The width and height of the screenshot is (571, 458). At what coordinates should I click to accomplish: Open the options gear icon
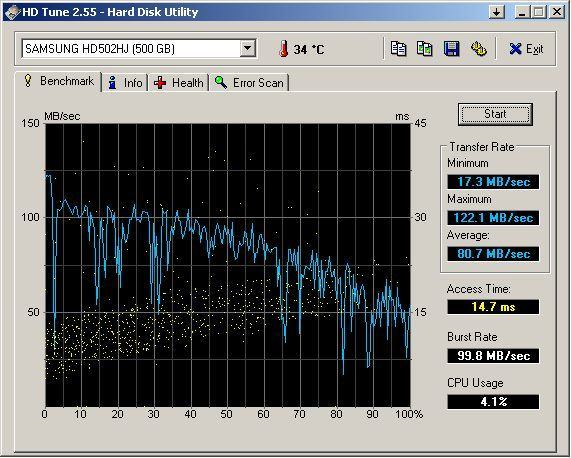[x=479, y=48]
